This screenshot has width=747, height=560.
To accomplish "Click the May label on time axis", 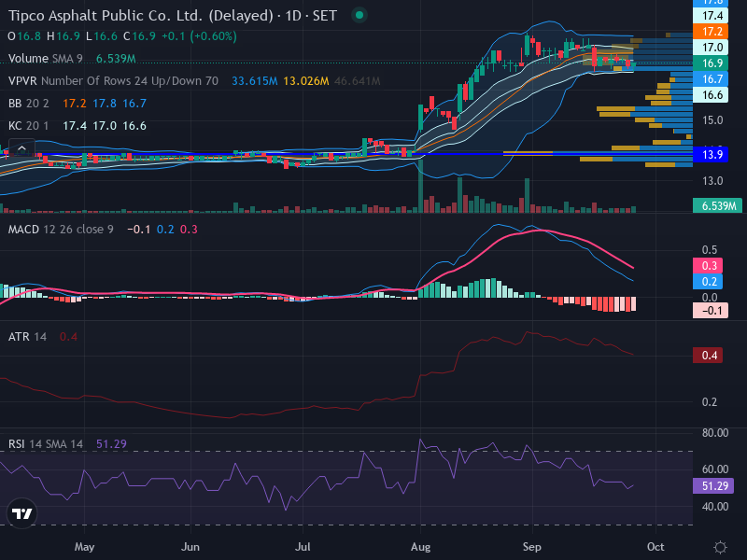I will (x=84, y=547).
